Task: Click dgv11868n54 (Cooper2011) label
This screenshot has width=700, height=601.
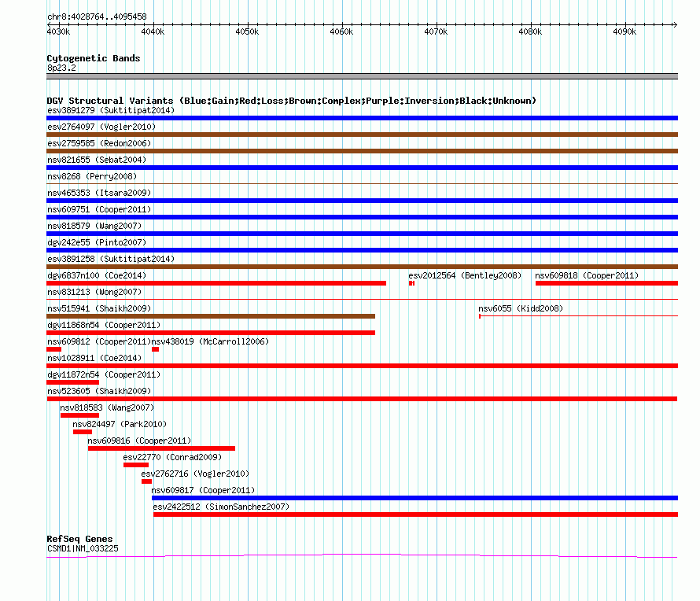Action: (x=104, y=325)
